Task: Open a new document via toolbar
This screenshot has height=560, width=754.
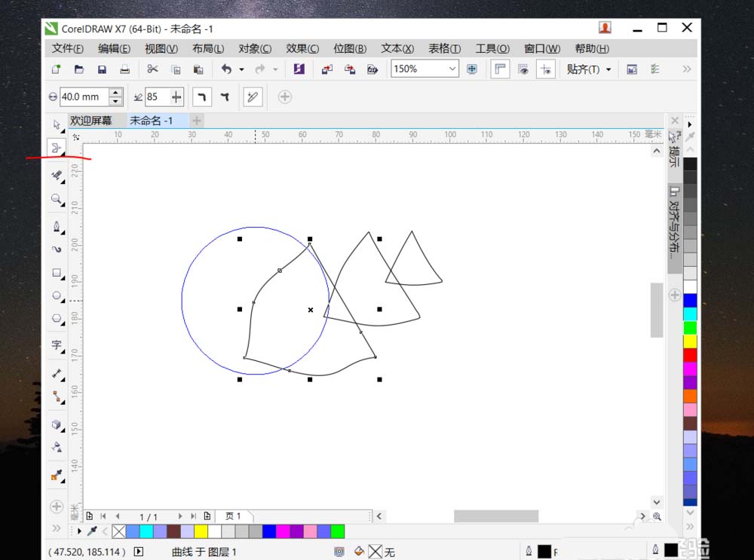Action: tap(55, 69)
